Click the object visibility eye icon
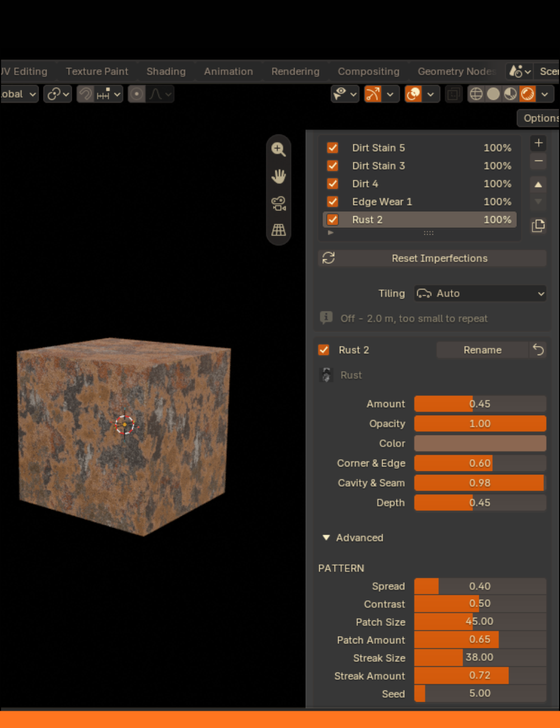 (340, 94)
